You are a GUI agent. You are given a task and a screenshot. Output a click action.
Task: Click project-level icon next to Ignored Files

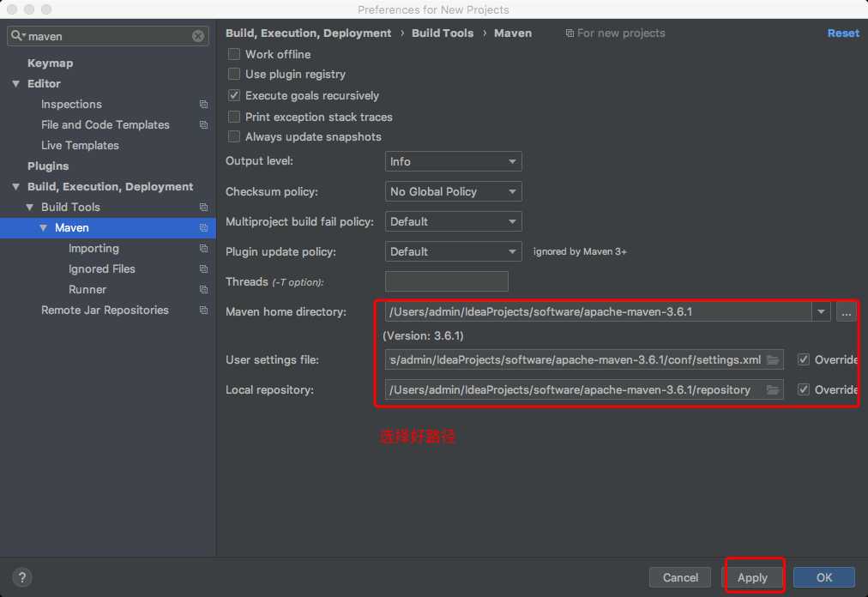tap(204, 268)
